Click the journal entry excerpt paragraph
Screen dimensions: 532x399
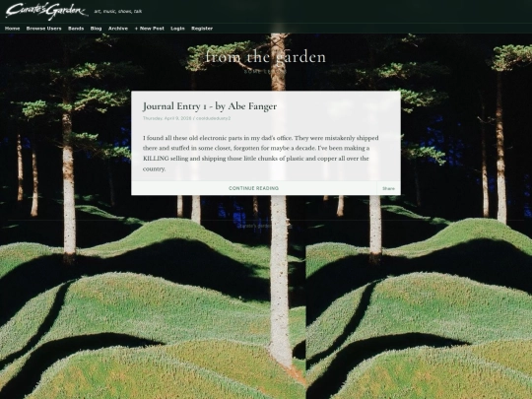coord(260,153)
